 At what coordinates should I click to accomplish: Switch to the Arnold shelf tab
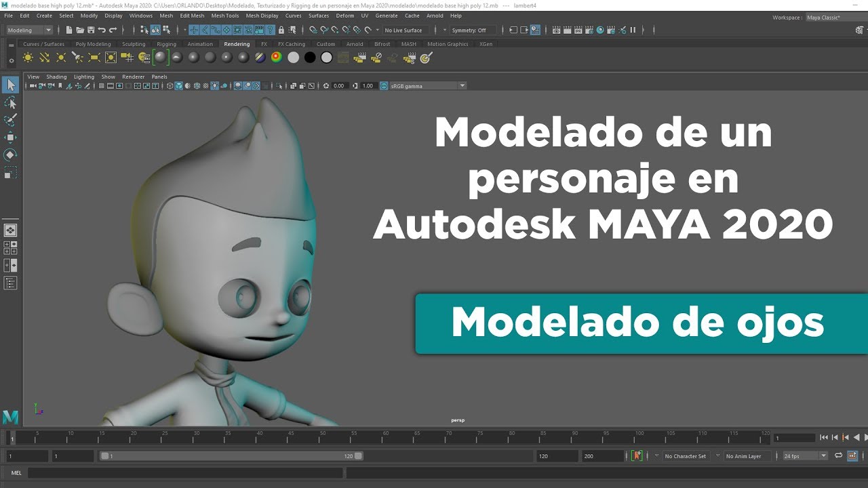(355, 44)
